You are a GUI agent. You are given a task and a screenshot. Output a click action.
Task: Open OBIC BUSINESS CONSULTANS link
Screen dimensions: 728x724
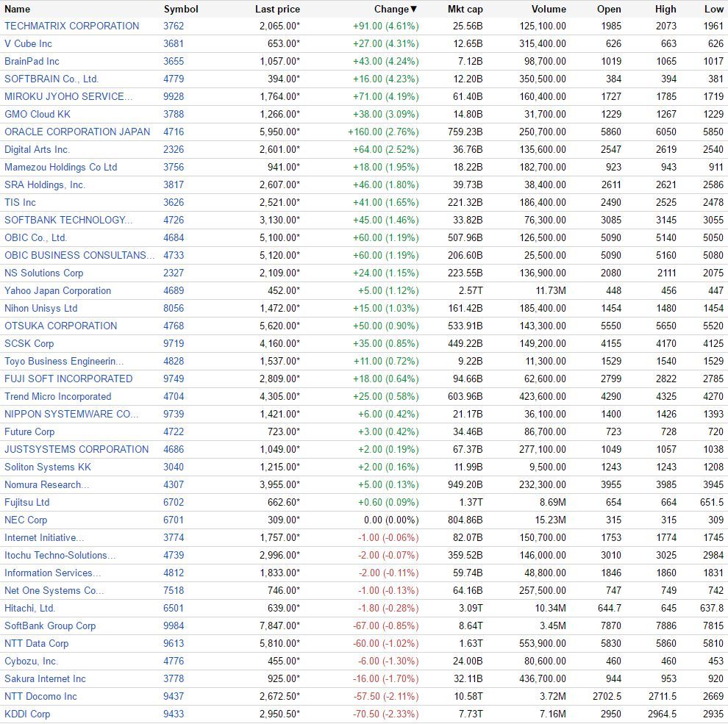79,255
